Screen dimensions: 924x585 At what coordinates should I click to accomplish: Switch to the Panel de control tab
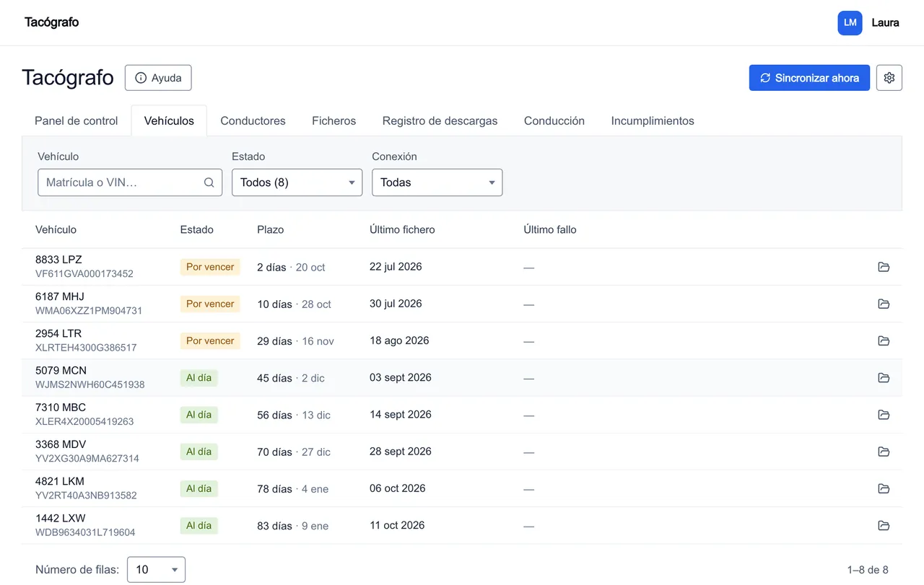[x=77, y=121]
